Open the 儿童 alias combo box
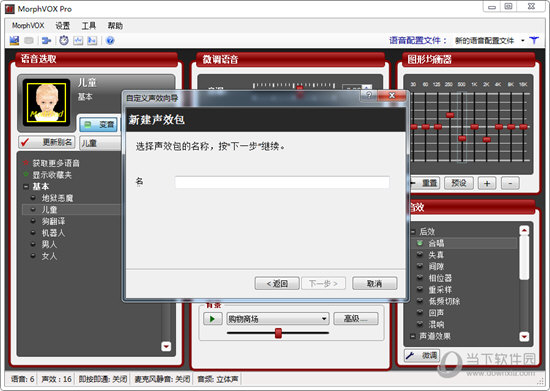 (x=101, y=143)
